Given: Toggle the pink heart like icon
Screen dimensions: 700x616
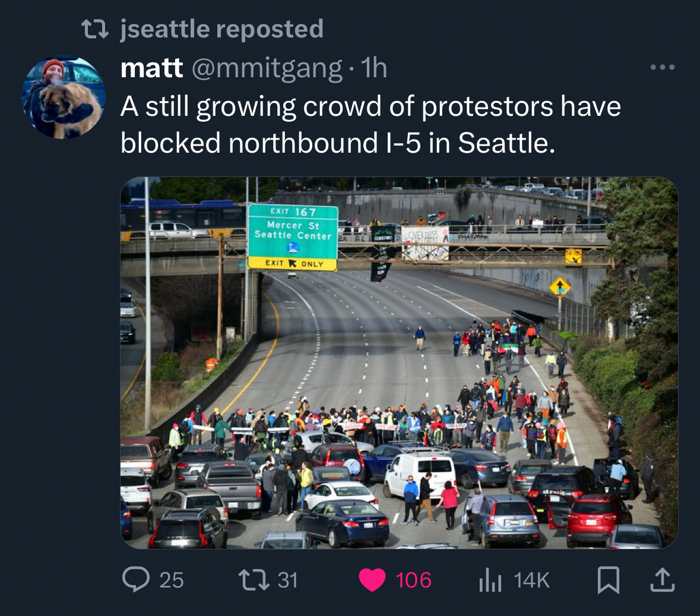Looking at the screenshot, I should coord(372,580).
